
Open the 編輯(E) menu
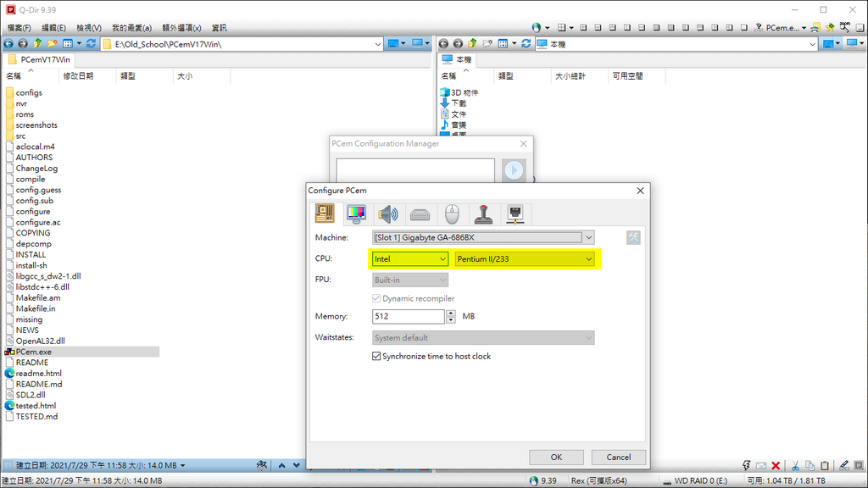(x=53, y=28)
